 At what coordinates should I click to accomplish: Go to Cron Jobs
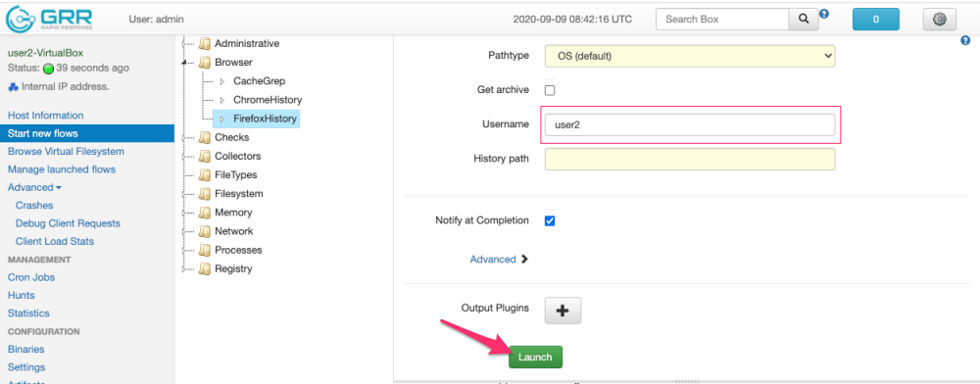(31, 277)
